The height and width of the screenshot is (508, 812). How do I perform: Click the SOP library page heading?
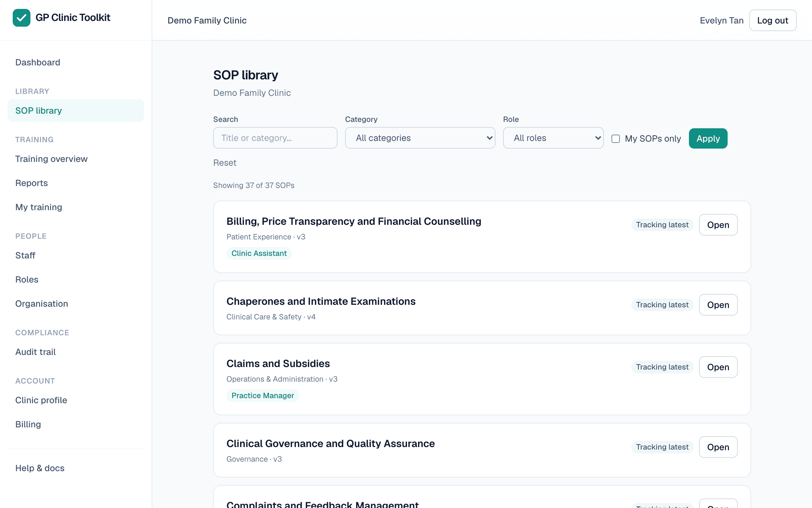click(x=246, y=75)
